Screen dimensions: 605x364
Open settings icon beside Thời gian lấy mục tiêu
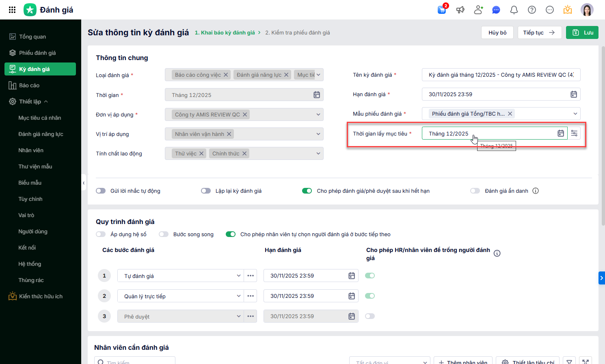click(574, 134)
